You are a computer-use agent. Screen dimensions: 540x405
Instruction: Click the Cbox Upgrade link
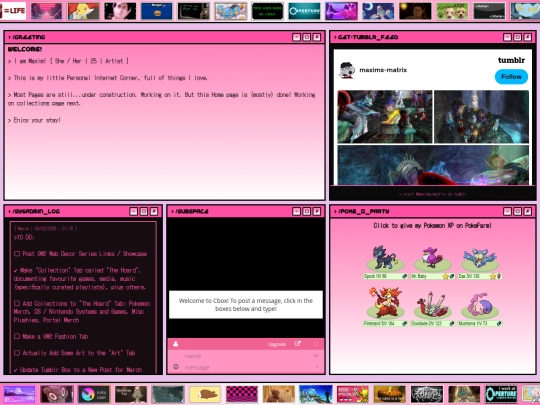[277, 344]
